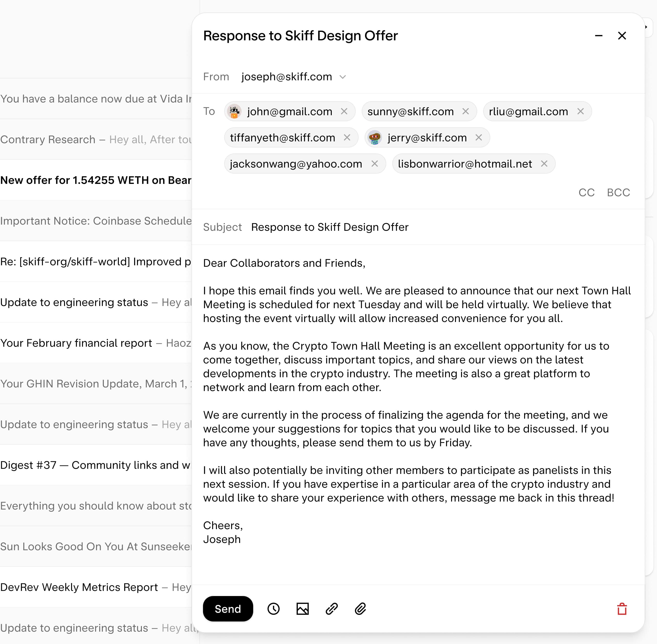The height and width of the screenshot is (644, 657).
Task: Attach a file with the paperclip icon
Action: click(x=360, y=609)
